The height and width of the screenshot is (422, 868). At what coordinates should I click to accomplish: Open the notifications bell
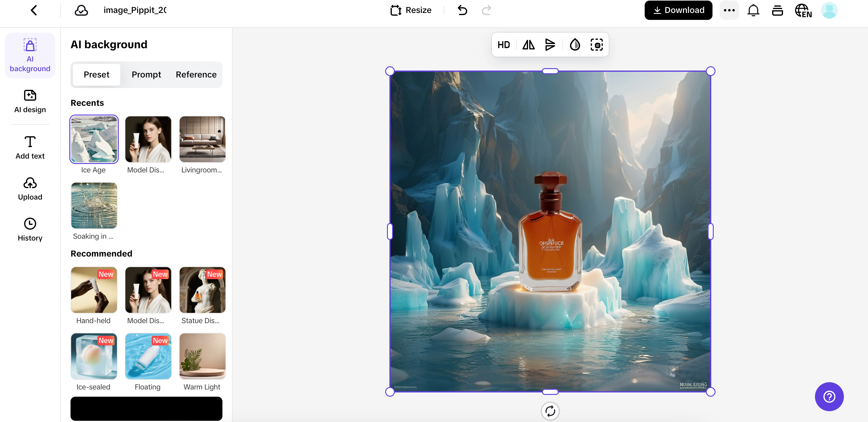coord(753,10)
